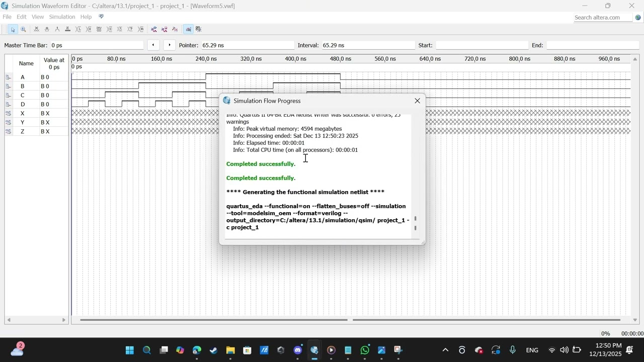Image resolution: width=644 pixels, height=362 pixels.
Task: Click the waveform vertical scroll down arrow
Action: [635, 320]
